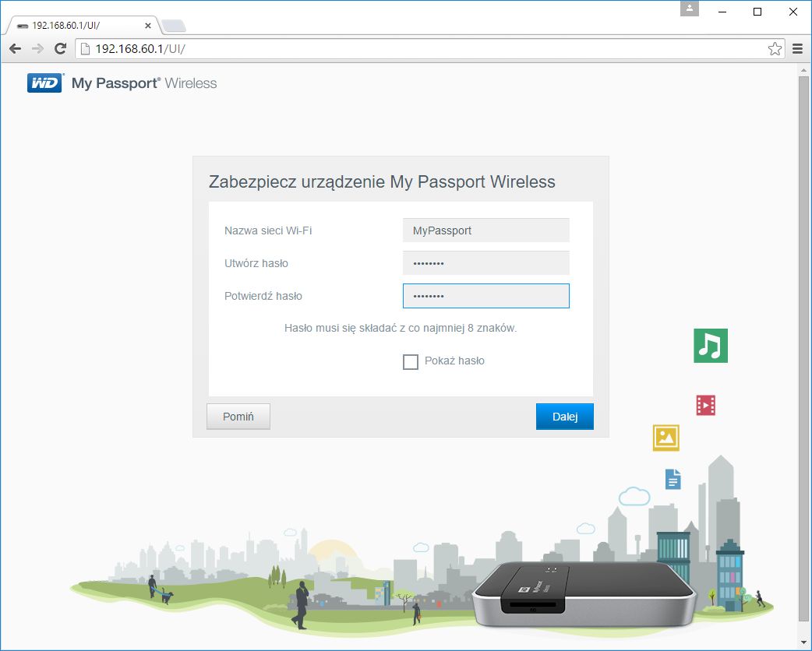The image size is (812, 651).
Task: Click the bookmark star in the address bar
Action: [x=775, y=48]
